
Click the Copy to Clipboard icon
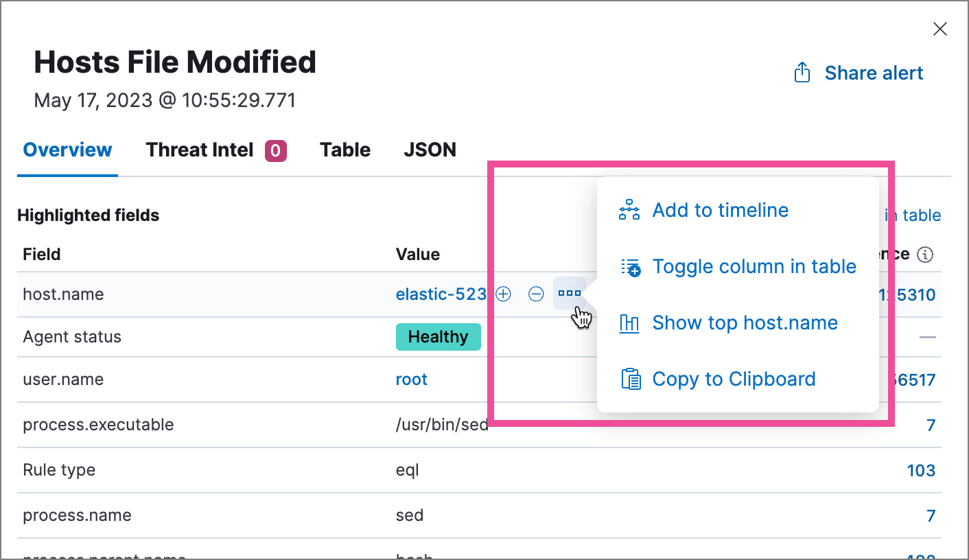click(630, 379)
